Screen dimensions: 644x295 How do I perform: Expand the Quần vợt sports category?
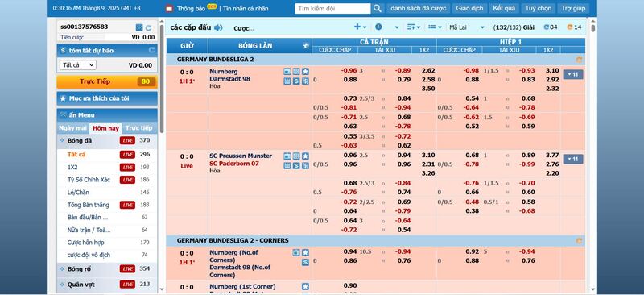coord(107,285)
